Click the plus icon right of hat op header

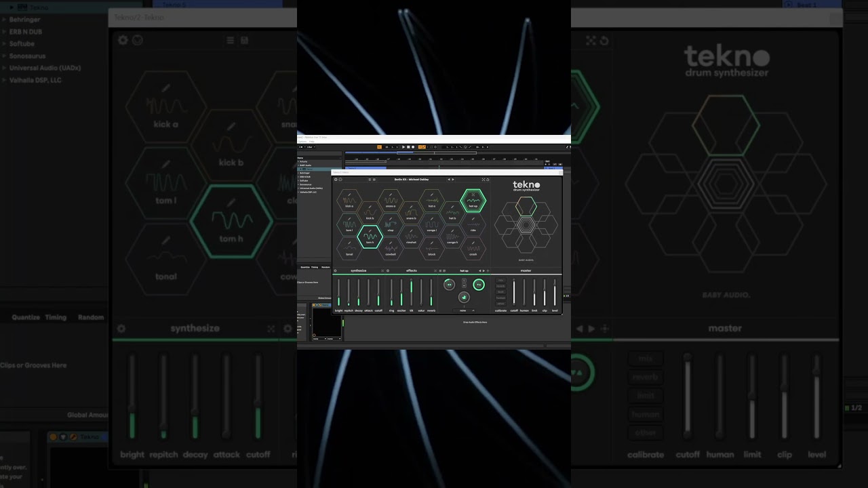(x=488, y=271)
